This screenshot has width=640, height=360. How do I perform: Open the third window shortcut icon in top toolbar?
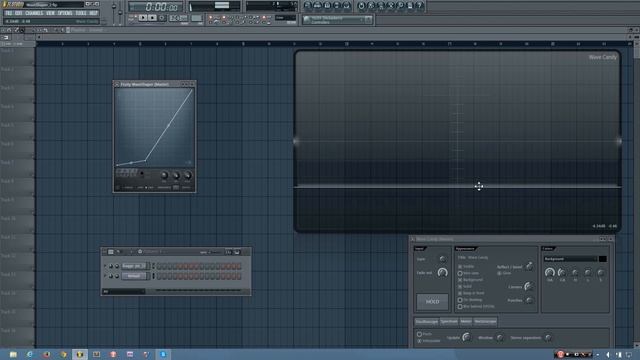pos(327,5)
